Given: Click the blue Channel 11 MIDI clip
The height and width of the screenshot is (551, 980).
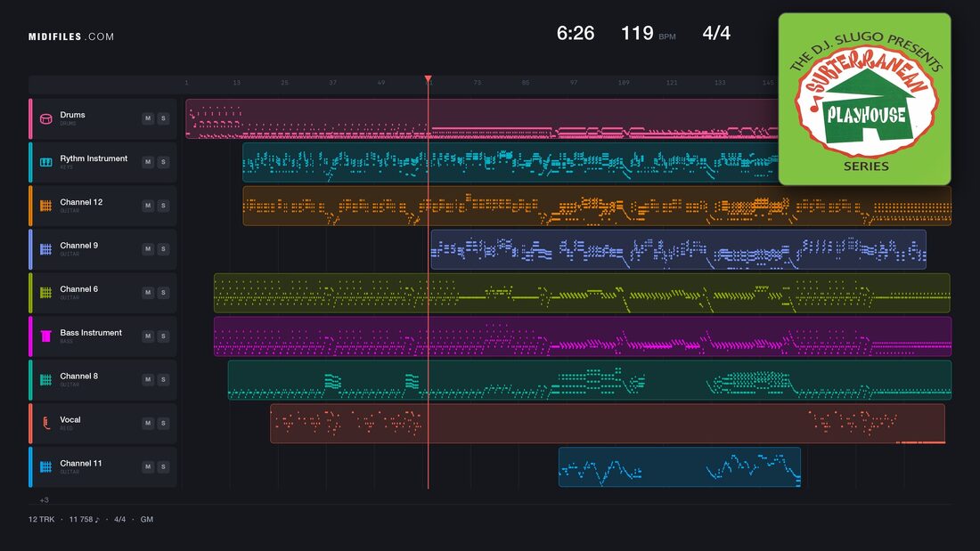Looking at the screenshot, I should tap(680, 466).
